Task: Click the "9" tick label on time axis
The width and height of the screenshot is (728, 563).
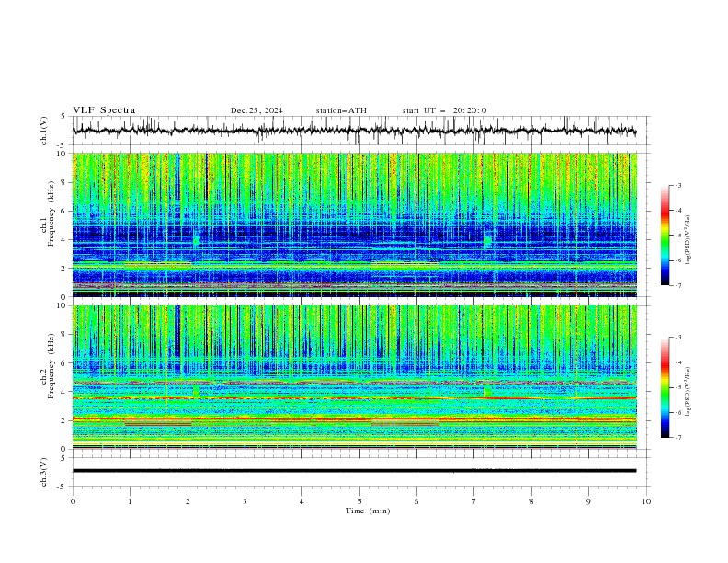Action: pyautogui.click(x=588, y=501)
